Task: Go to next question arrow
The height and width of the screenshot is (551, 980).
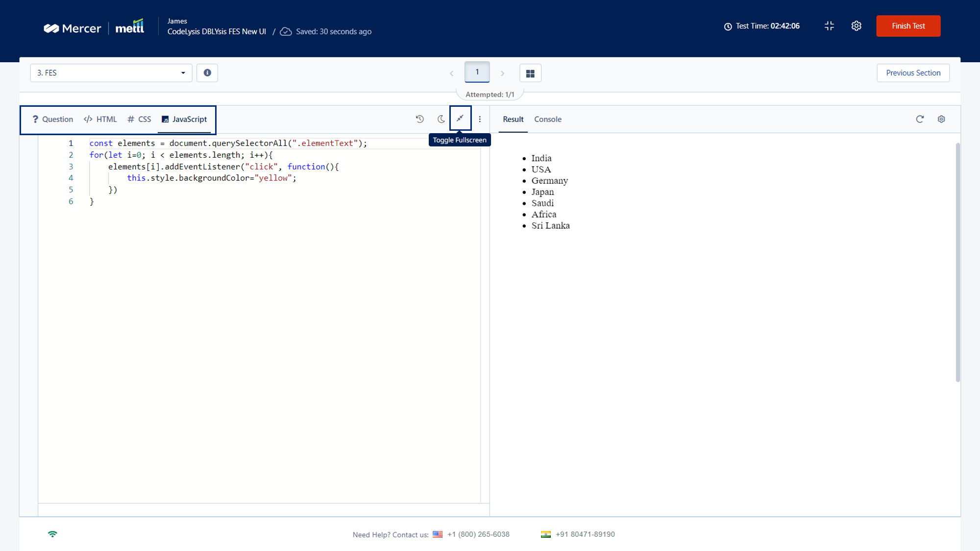Action: (x=502, y=73)
